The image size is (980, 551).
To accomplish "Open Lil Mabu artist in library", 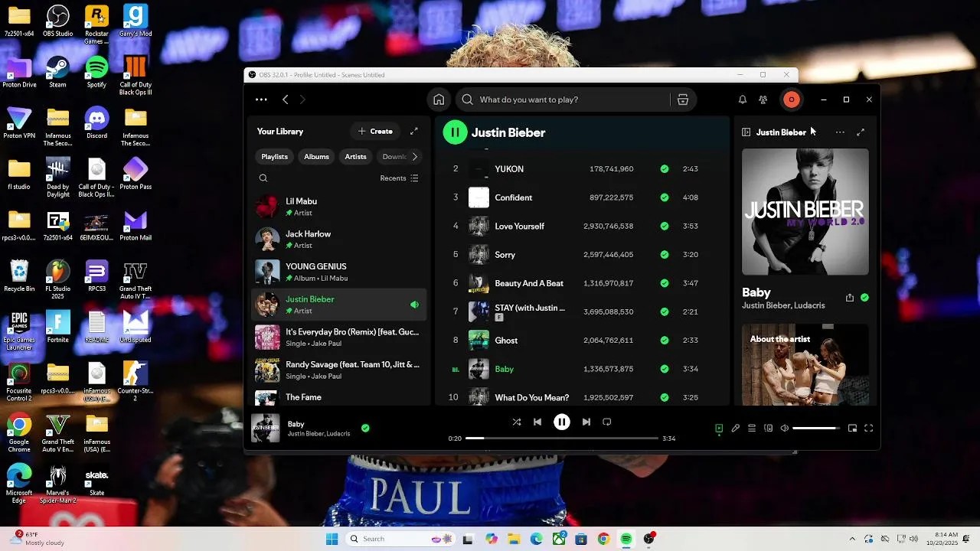I will pos(339,207).
